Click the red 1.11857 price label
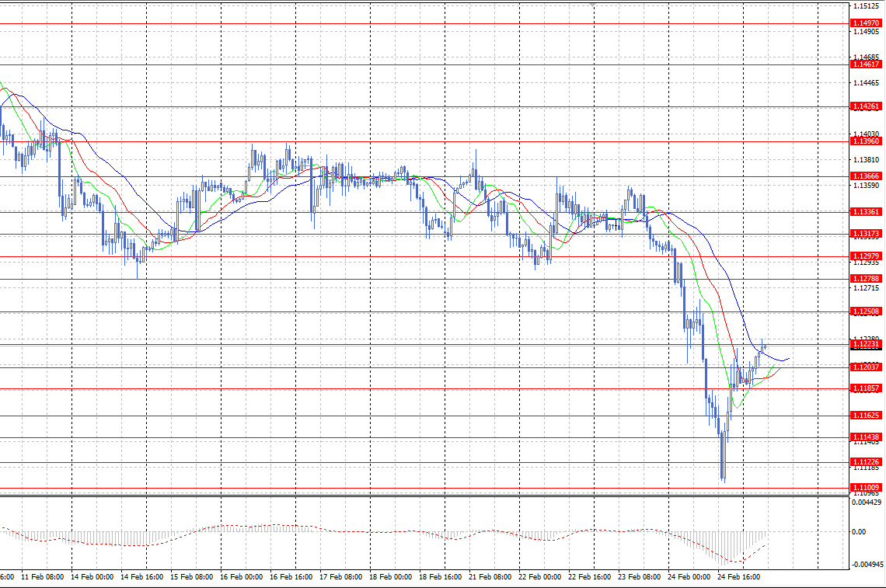886x588 pixels. [x=867, y=388]
